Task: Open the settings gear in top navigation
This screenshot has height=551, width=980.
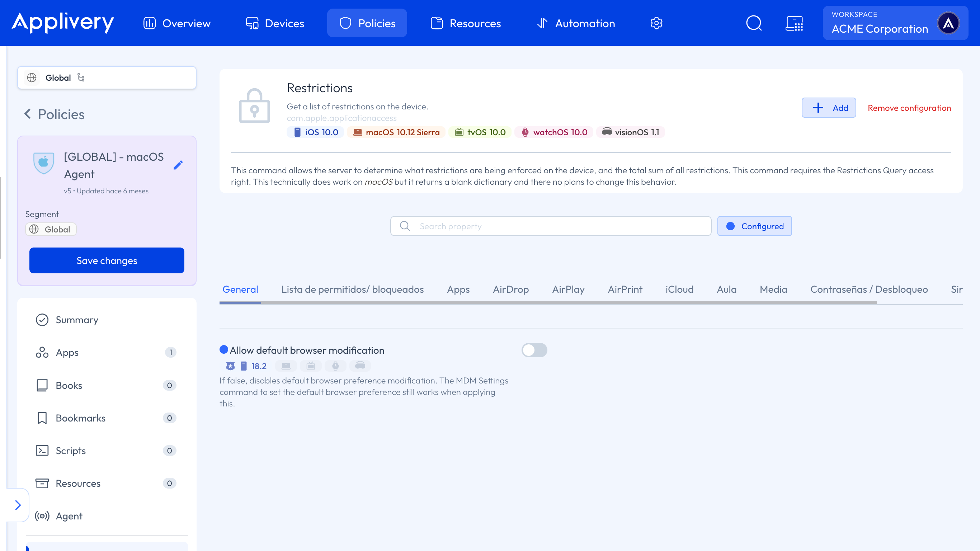Action: tap(656, 23)
